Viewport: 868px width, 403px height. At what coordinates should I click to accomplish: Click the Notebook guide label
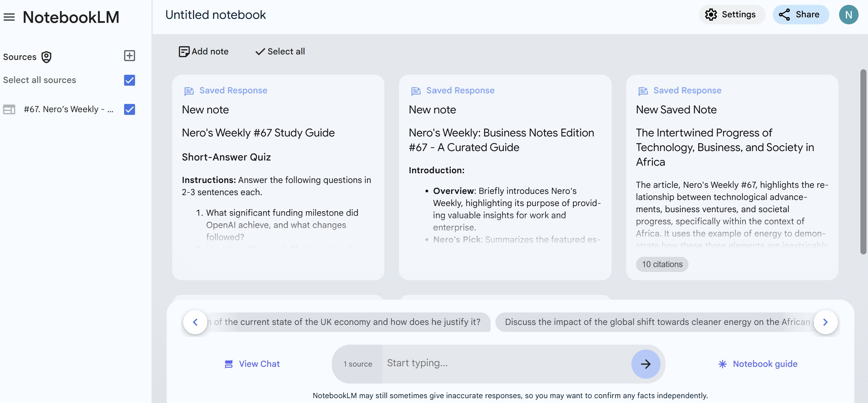765,364
